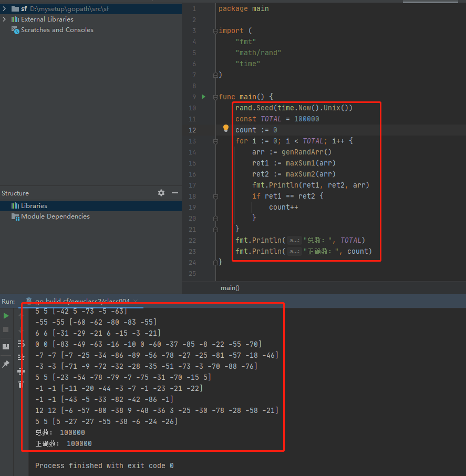Click on rand.Seed call on line 10
Image resolution: width=466 pixels, height=476 pixels.
point(294,108)
